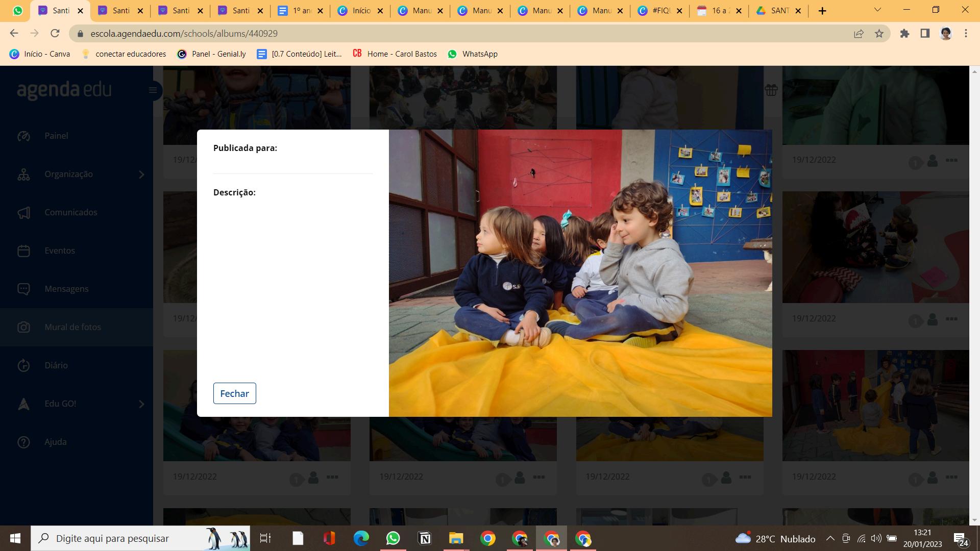Open Notion from the Windows taskbar
This screenshot has height=551, width=980.
point(425,538)
